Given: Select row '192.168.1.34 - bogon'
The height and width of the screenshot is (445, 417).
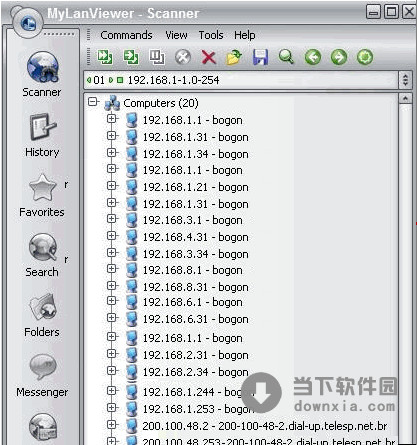Looking at the screenshot, I should click(196, 154).
